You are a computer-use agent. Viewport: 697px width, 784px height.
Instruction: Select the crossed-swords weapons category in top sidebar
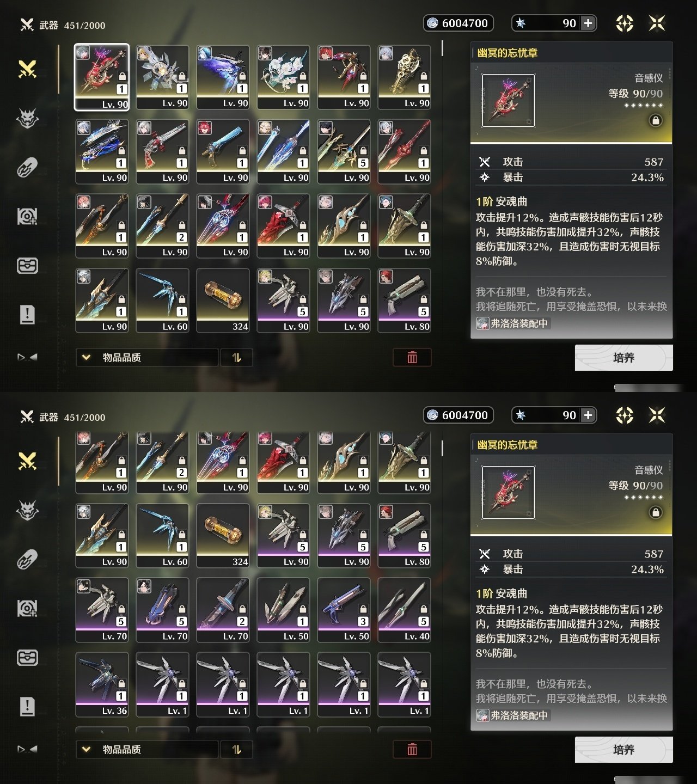coord(27,69)
